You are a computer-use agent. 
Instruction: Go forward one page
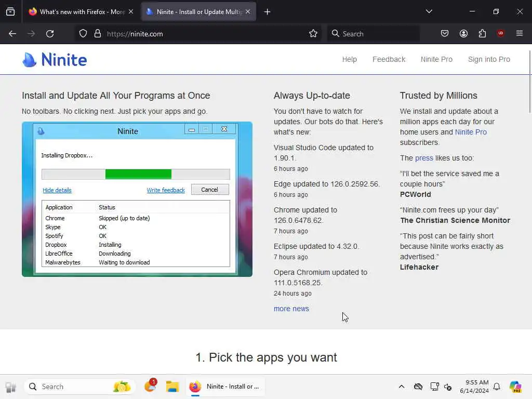pos(31,34)
